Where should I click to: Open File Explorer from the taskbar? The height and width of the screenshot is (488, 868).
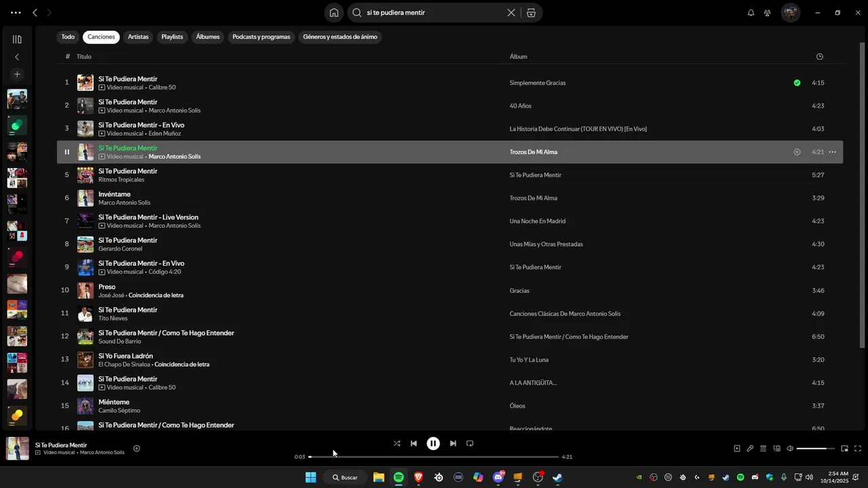click(378, 477)
